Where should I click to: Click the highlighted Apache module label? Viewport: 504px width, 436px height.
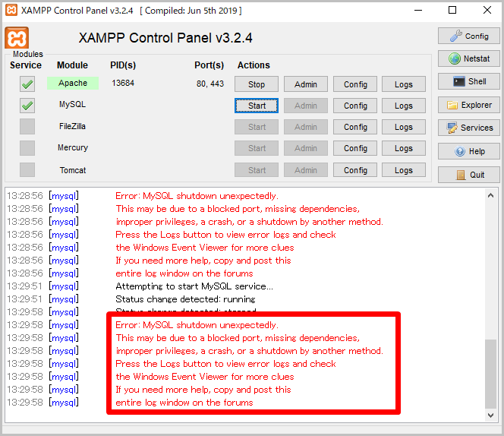coord(73,83)
